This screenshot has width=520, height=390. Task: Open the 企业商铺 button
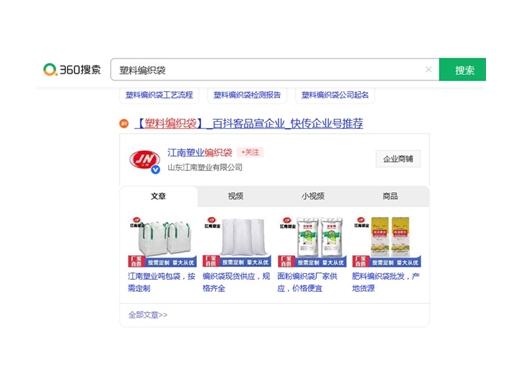(398, 159)
